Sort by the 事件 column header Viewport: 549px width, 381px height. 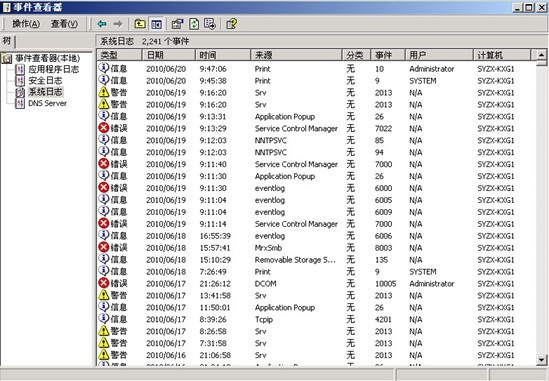pyautogui.click(x=388, y=55)
